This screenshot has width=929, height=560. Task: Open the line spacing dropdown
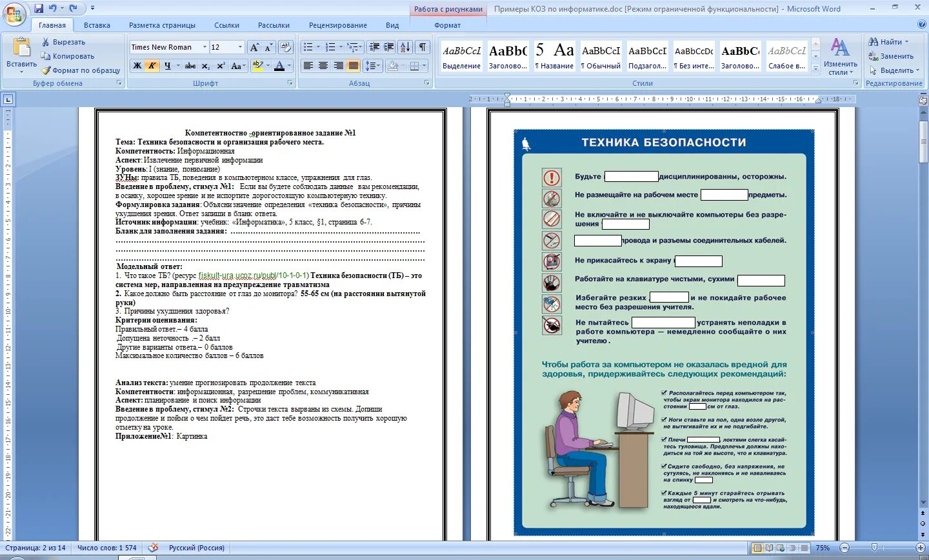374,66
